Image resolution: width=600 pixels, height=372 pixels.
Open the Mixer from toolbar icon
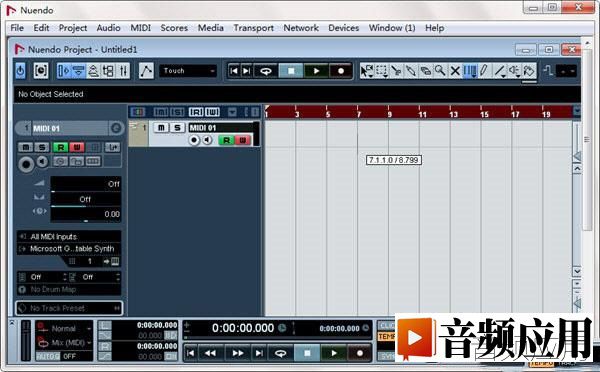(123, 71)
